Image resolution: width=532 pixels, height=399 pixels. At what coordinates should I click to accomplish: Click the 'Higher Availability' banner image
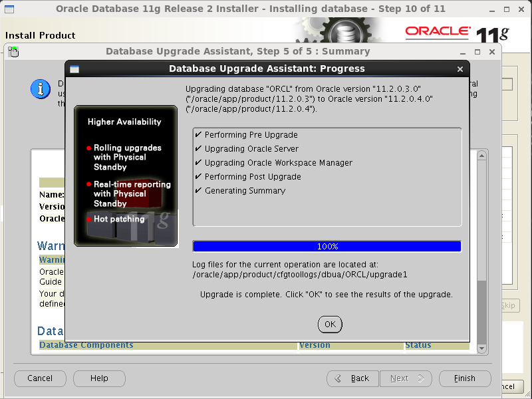coord(126,176)
